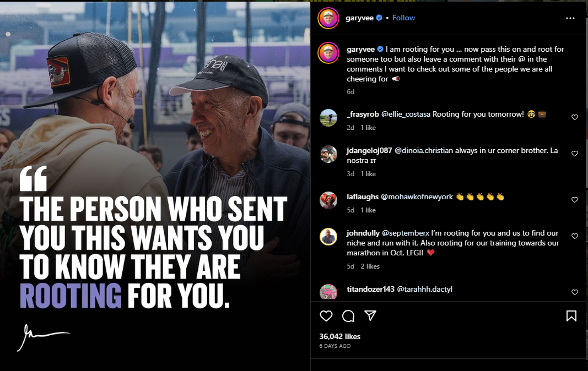Open the @dinoia.christian mention
588x371 pixels.
424,150
